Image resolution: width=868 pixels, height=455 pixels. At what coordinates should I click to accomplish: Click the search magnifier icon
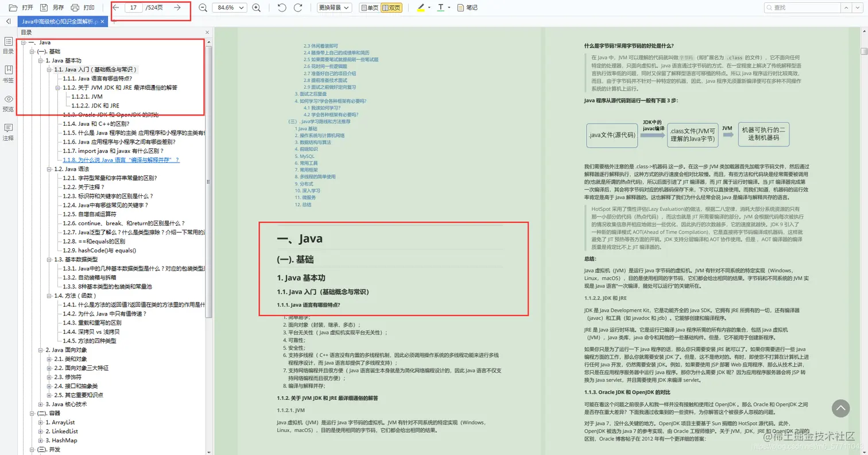769,7
